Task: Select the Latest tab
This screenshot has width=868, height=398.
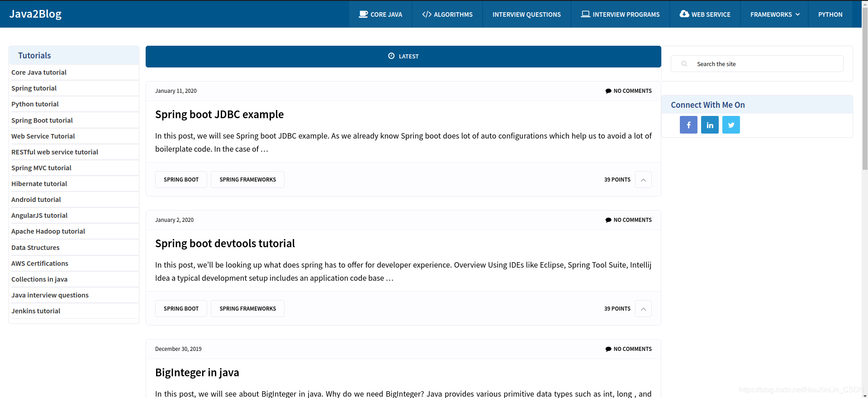Action: click(403, 57)
